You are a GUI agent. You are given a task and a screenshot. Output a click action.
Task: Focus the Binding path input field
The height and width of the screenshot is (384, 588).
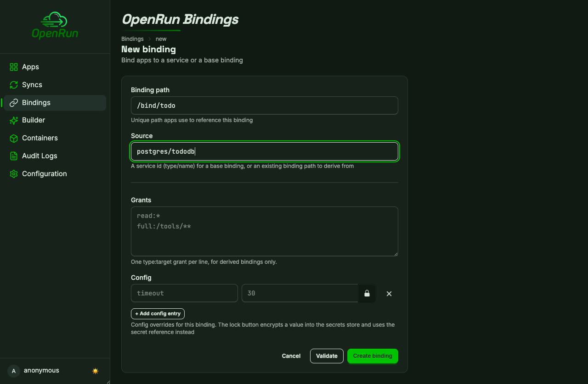coord(265,106)
